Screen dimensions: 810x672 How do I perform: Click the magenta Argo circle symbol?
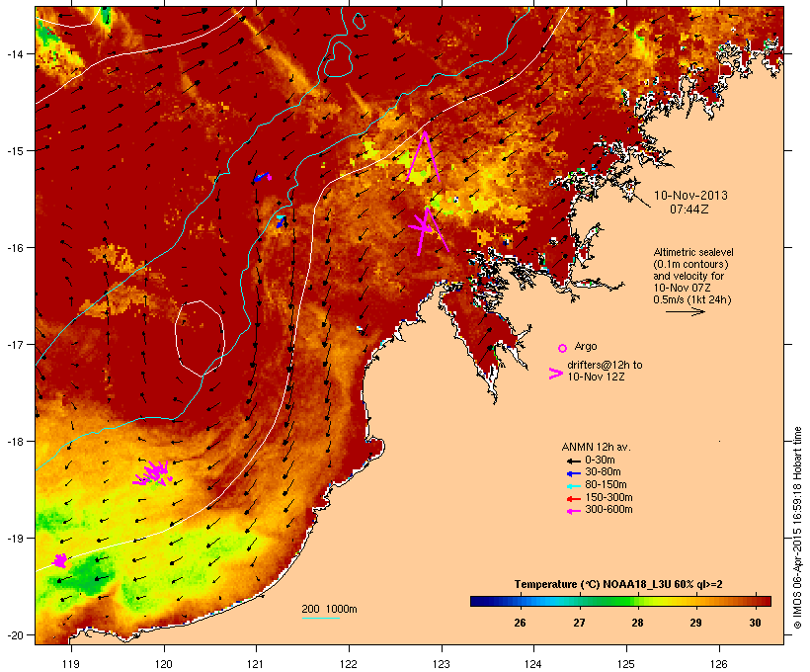[562, 348]
